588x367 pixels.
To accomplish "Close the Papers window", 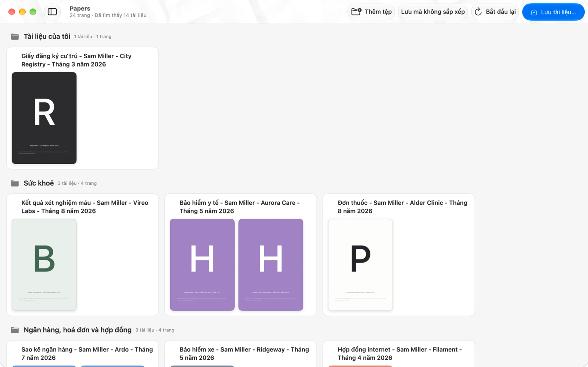I will 12,12.
